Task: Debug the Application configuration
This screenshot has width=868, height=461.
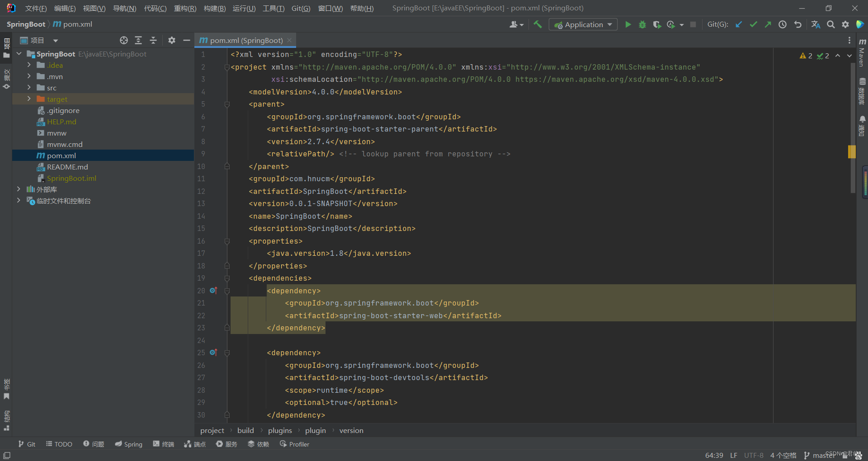Action: pyautogui.click(x=642, y=24)
